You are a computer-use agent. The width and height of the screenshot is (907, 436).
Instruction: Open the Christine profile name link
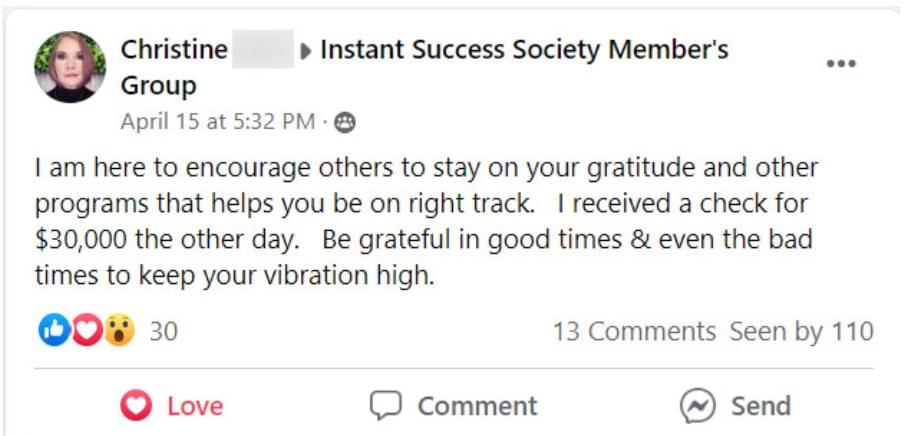click(176, 49)
